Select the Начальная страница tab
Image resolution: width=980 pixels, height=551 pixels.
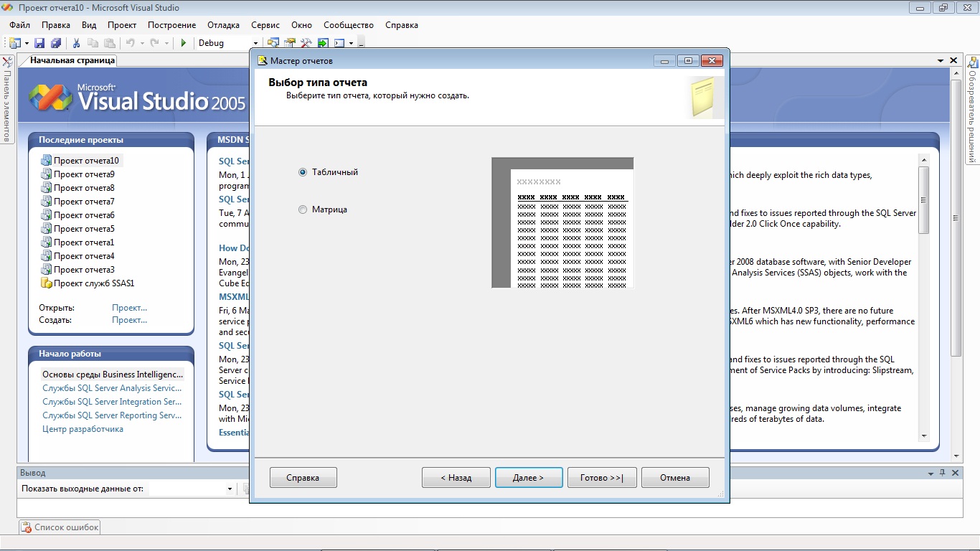[72, 61]
